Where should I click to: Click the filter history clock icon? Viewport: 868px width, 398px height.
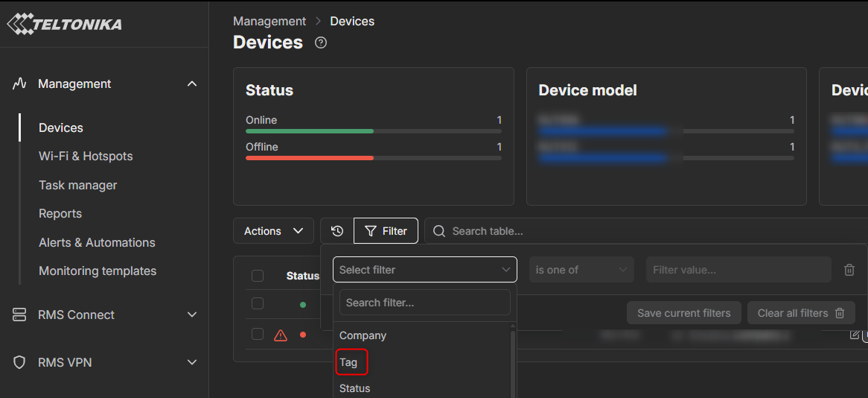(337, 231)
